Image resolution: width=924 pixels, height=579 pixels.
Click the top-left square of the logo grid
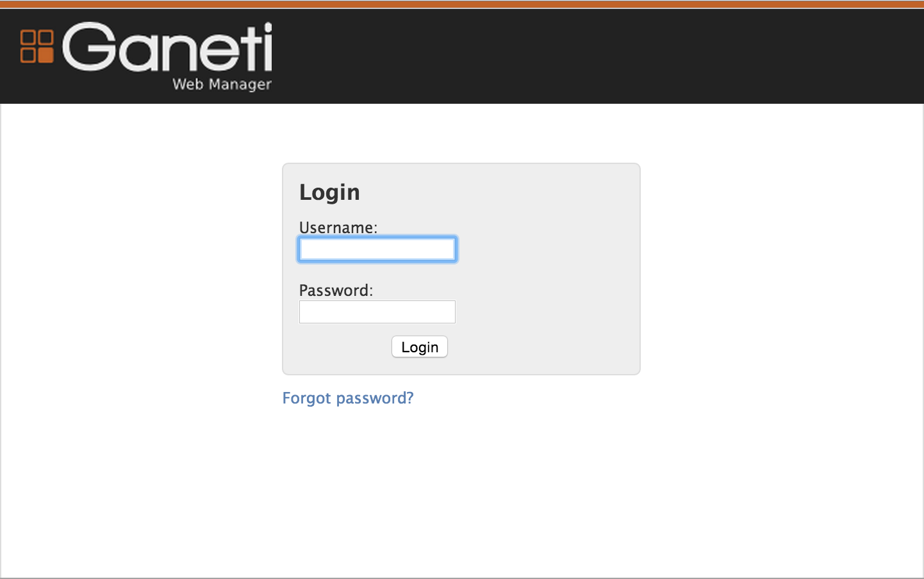click(27, 36)
